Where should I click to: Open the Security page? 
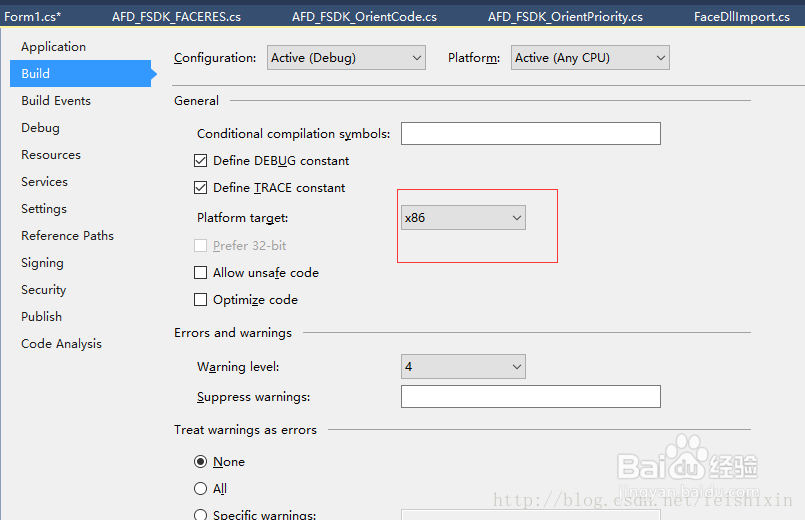(44, 290)
